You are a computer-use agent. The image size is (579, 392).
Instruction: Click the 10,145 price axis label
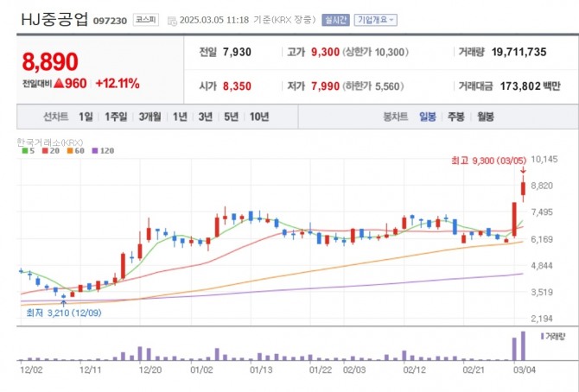tap(544, 160)
